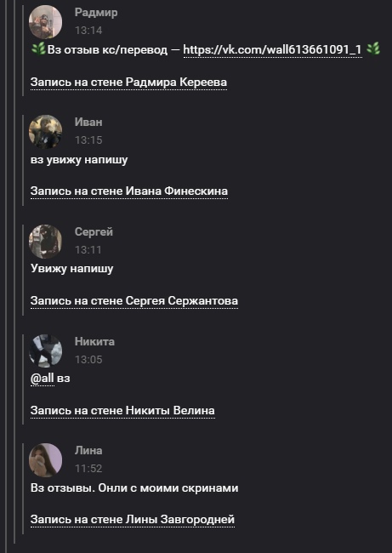Open Запись на стене Лины Завгородней
Viewport: 392px width, 553px height.
tap(133, 520)
